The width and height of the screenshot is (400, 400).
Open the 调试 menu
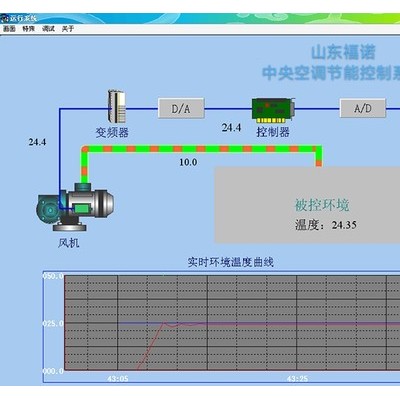(48, 29)
